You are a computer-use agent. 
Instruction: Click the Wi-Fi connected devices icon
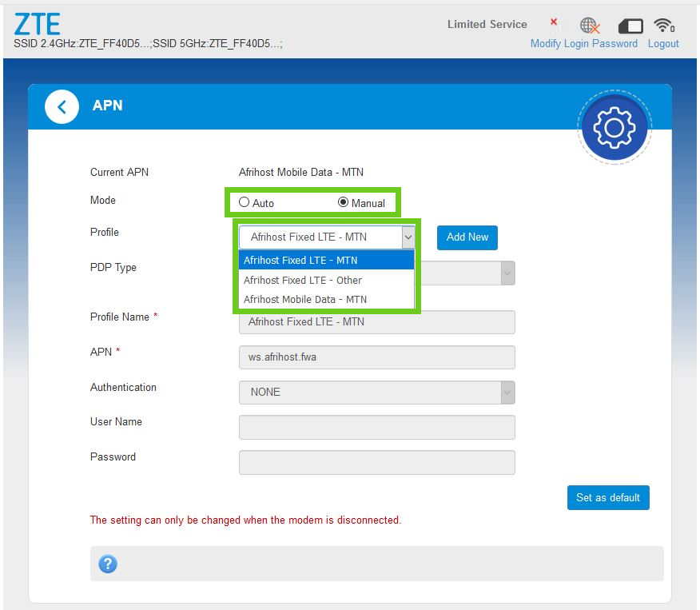tap(663, 26)
